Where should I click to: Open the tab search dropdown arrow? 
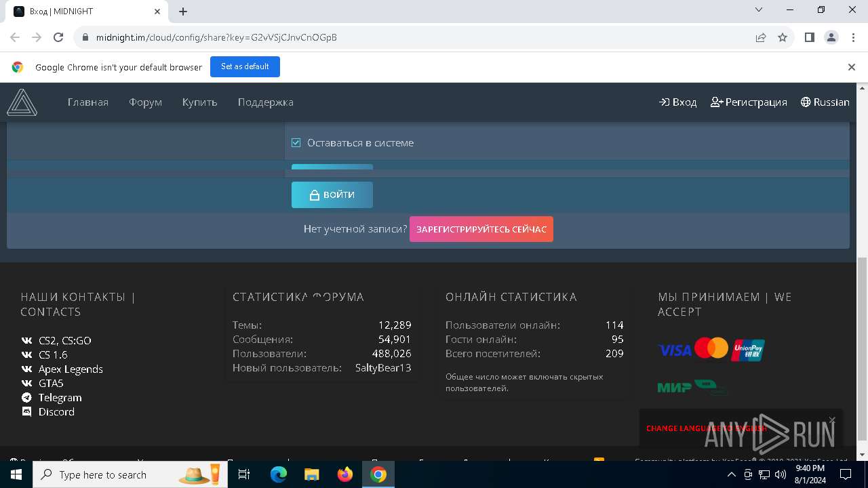coord(759,9)
